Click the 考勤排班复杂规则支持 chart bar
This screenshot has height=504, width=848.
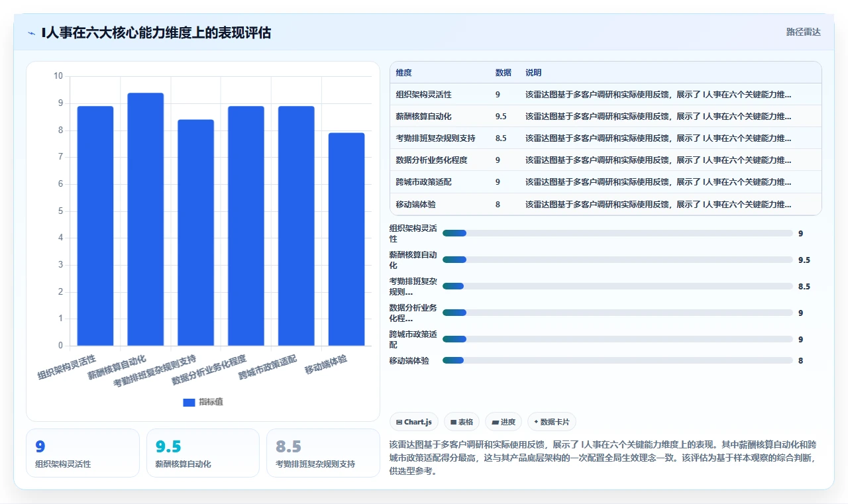point(196,232)
